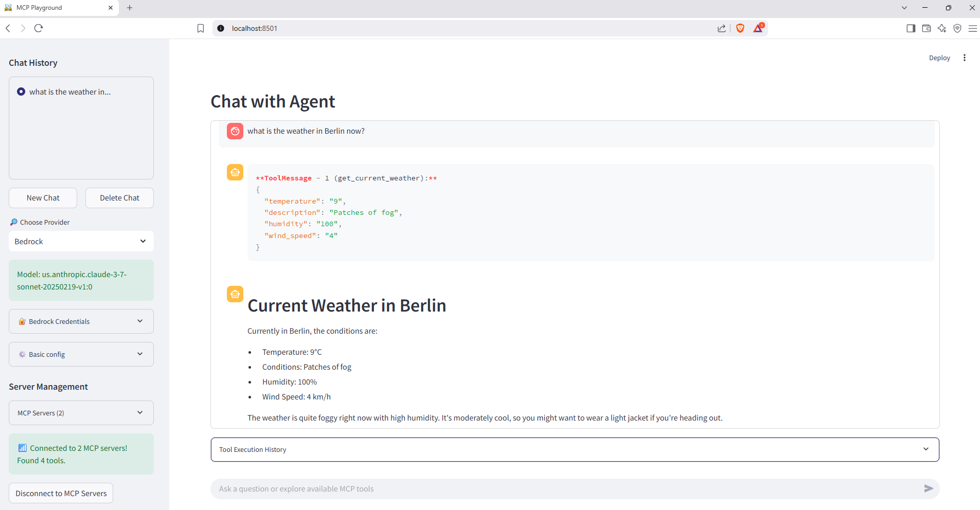Click the Deploy button
This screenshot has width=980, height=510.
(x=939, y=58)
